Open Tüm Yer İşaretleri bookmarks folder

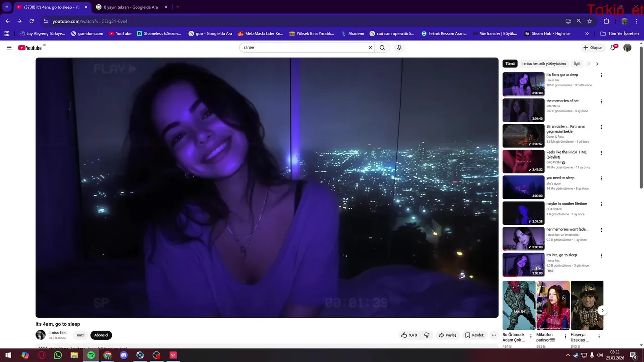click(619, 34)
